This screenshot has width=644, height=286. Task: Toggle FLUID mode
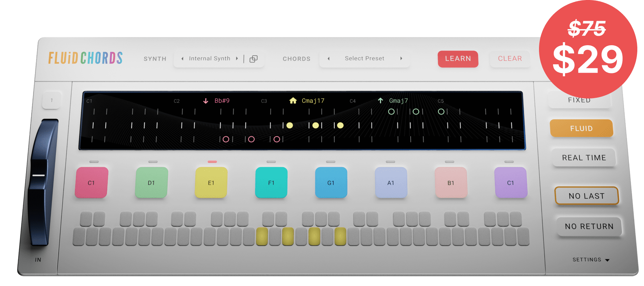coord(581,128)
